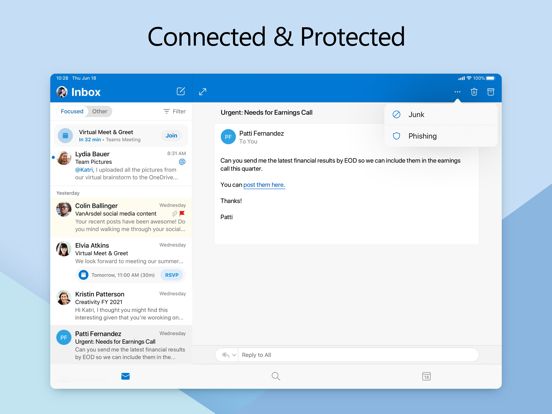Screen dimensions: 552x414
Task: Click Kristin Patterson's profile photo
Action: [x=64, y=298]
